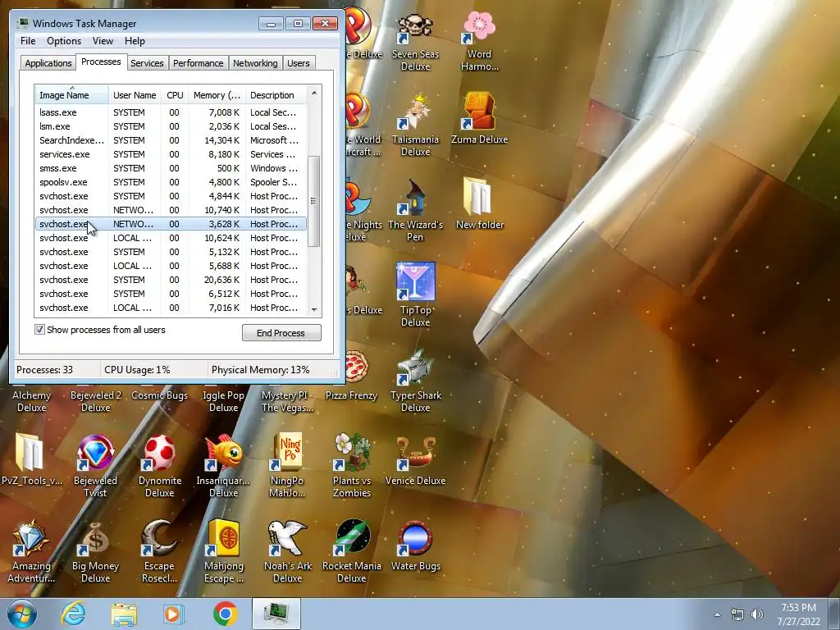Launch the Zuma Deluxe shortcut

479,119
